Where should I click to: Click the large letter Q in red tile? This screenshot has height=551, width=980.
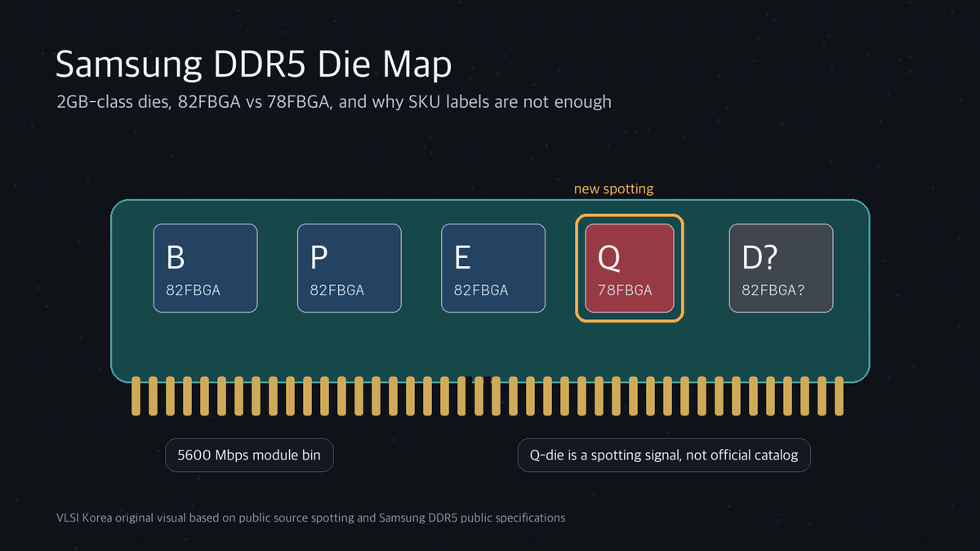[609, 257]
